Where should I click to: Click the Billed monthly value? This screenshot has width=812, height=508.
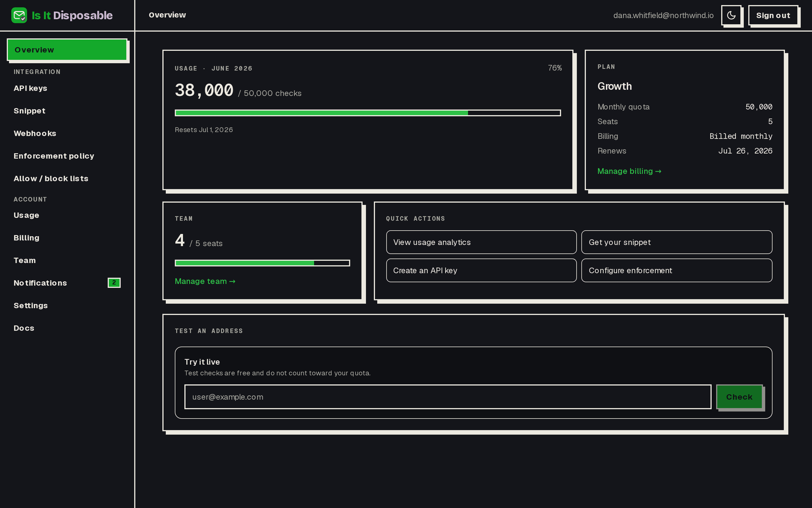[741, 136]
